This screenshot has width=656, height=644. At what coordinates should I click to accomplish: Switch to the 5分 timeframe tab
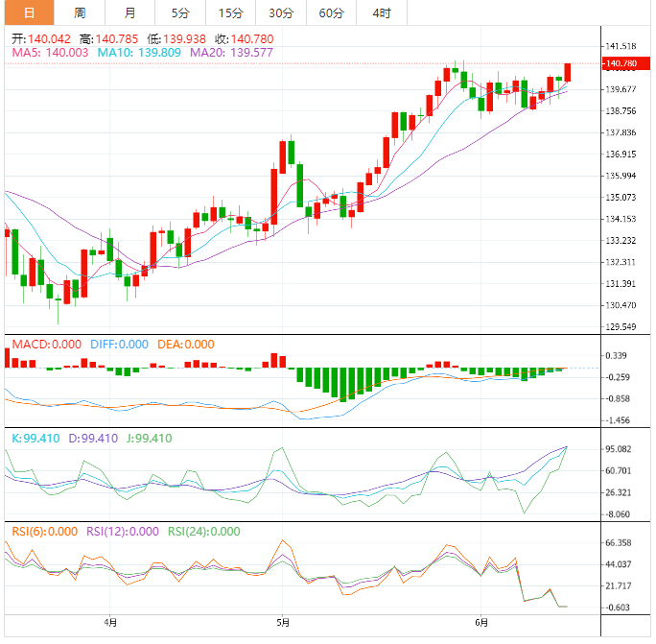point(180,12)
